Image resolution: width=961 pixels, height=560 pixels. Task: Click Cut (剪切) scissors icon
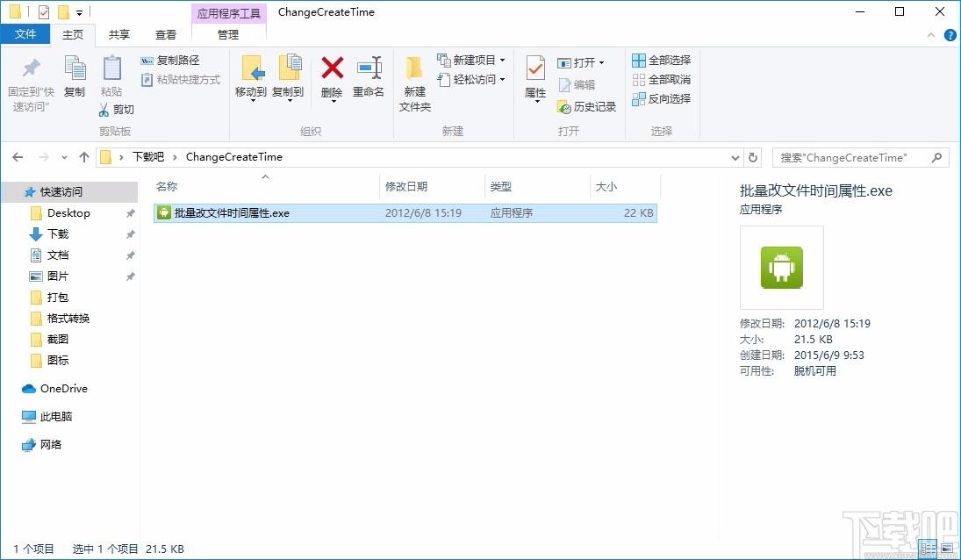104,110
